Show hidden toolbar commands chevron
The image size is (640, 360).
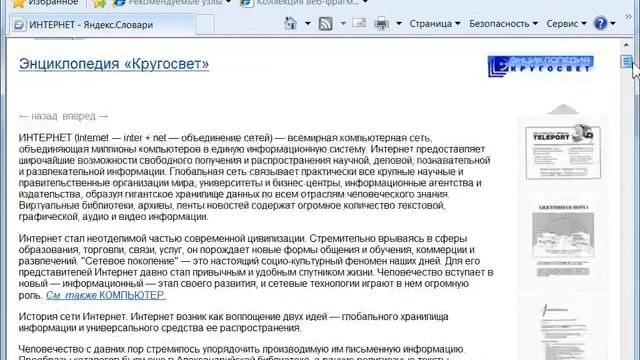coord(628,17)
